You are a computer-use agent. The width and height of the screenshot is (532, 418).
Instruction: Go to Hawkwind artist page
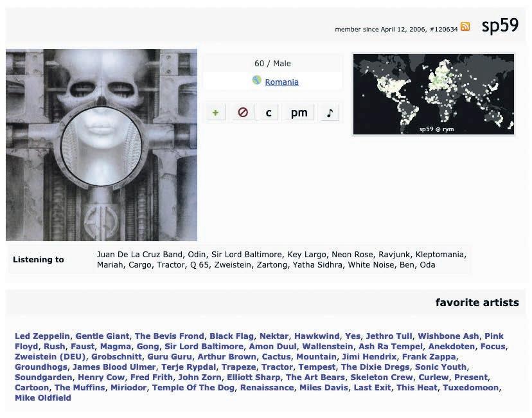[317, 336]
